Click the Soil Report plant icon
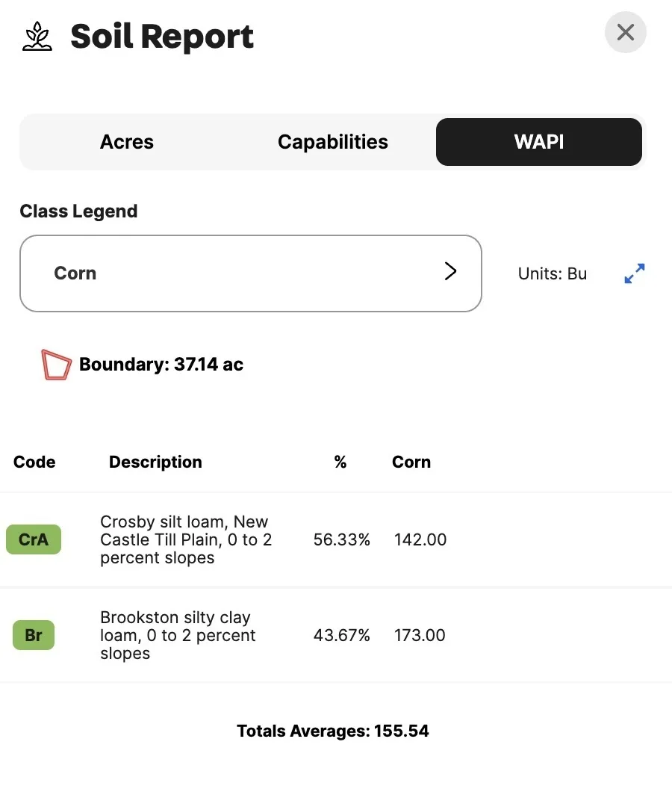Image resolution: width=672 pixels, height=795 pixels. [37, 36]
